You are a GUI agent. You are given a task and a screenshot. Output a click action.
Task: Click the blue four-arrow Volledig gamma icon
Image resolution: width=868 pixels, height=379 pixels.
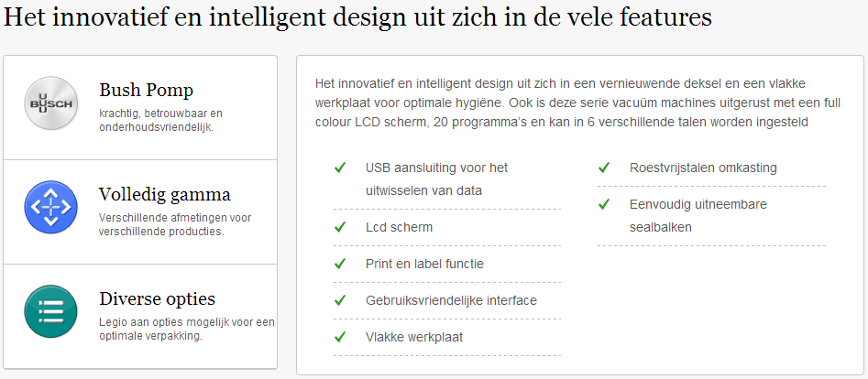pos(51,208)
